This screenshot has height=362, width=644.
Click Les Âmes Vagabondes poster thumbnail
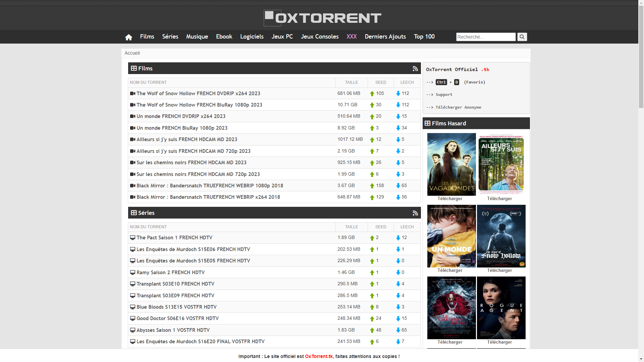[x=451, y=164]
